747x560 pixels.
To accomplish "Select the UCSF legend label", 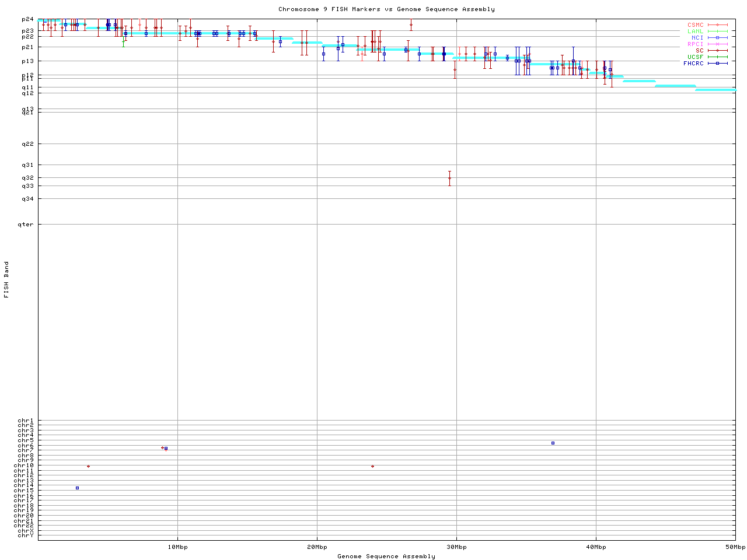I will (695, 57).
